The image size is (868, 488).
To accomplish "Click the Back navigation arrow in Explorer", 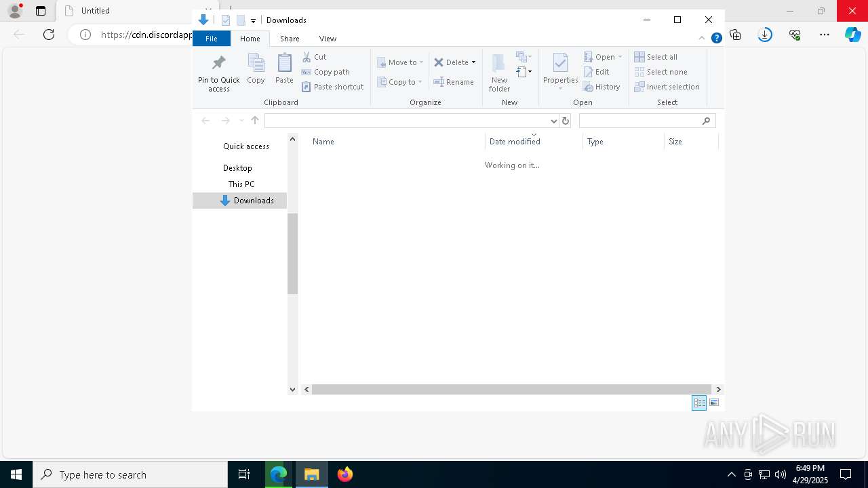I will (205, 121).
